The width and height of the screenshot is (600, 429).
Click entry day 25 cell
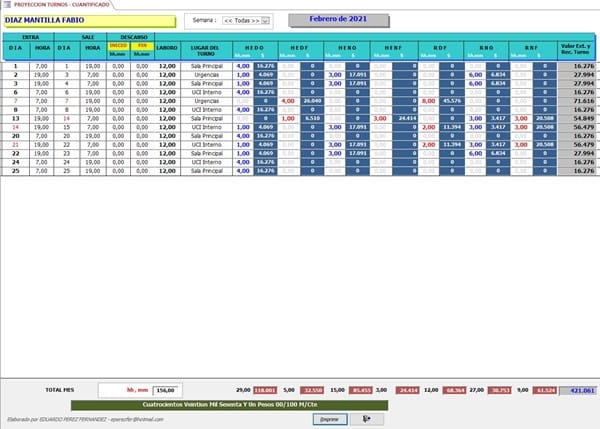click(x=16, y=171)
